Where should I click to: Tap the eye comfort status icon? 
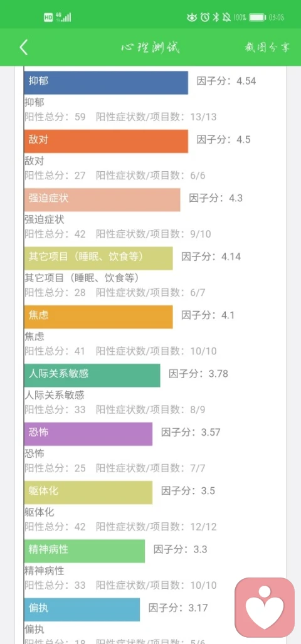(192, 18)
